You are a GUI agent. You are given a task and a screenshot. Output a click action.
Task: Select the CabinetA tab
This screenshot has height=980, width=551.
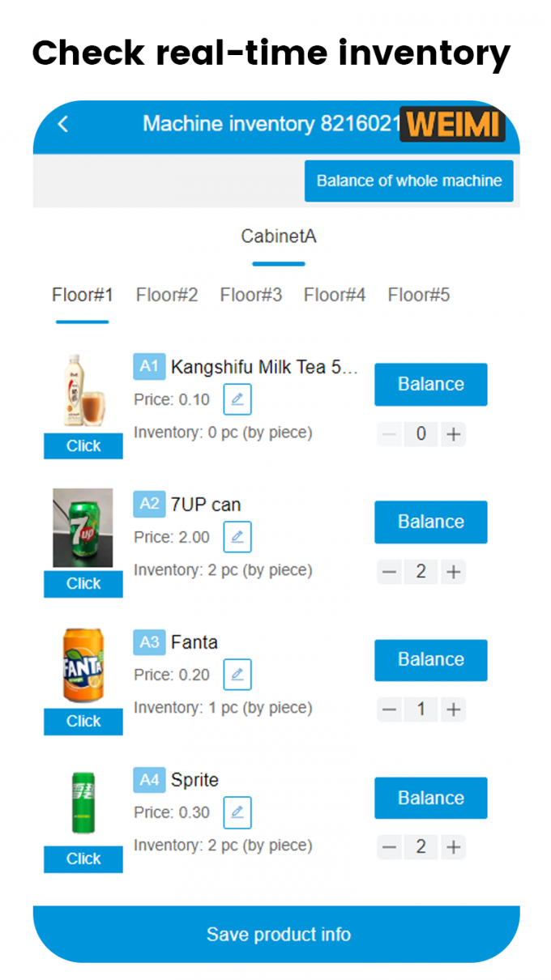(278, 236)
